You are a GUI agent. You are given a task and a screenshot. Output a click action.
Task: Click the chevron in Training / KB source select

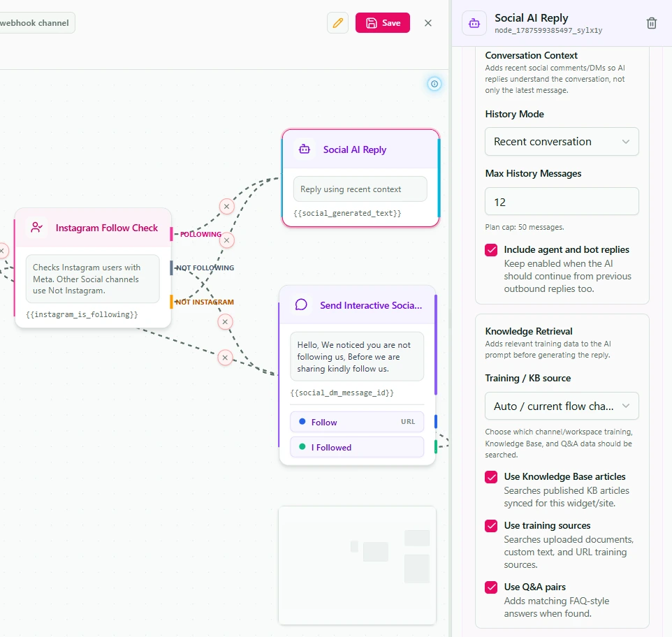click(x=626, y=406)
